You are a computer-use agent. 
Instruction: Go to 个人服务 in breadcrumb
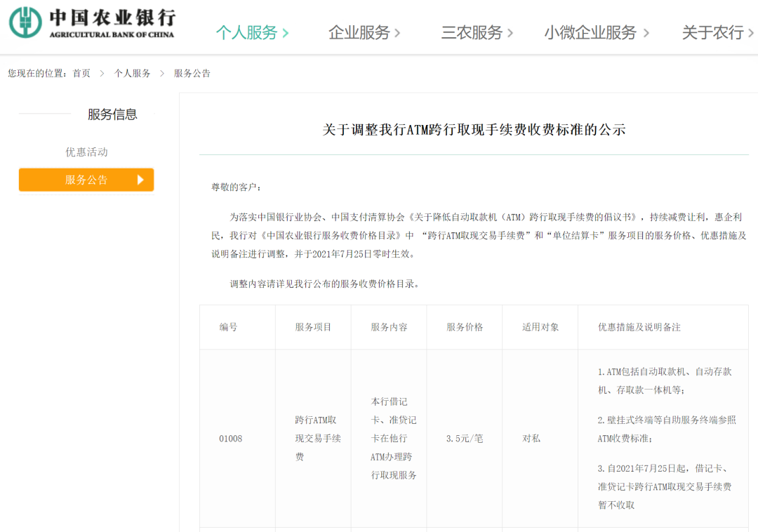pyautogui.click(x=132, y=74)
